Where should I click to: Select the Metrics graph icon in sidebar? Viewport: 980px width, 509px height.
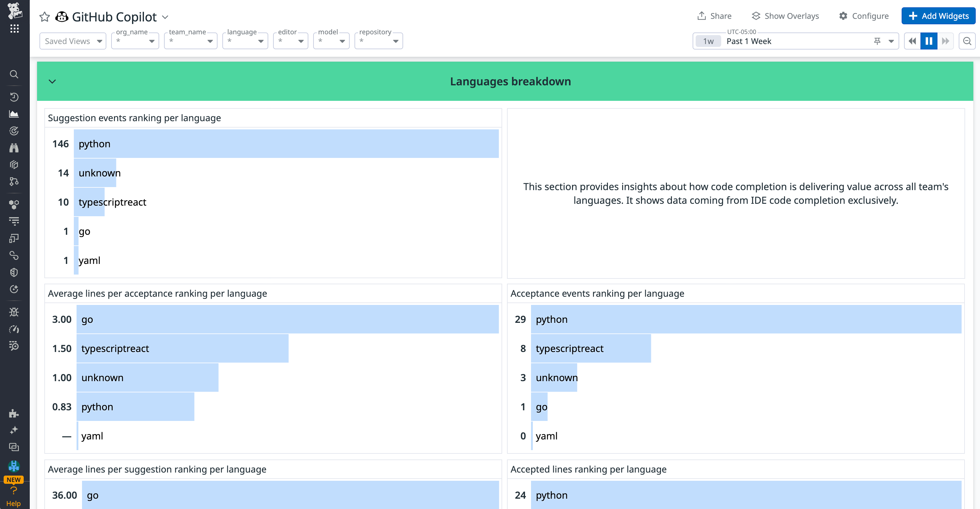click(x=14, y=114)
